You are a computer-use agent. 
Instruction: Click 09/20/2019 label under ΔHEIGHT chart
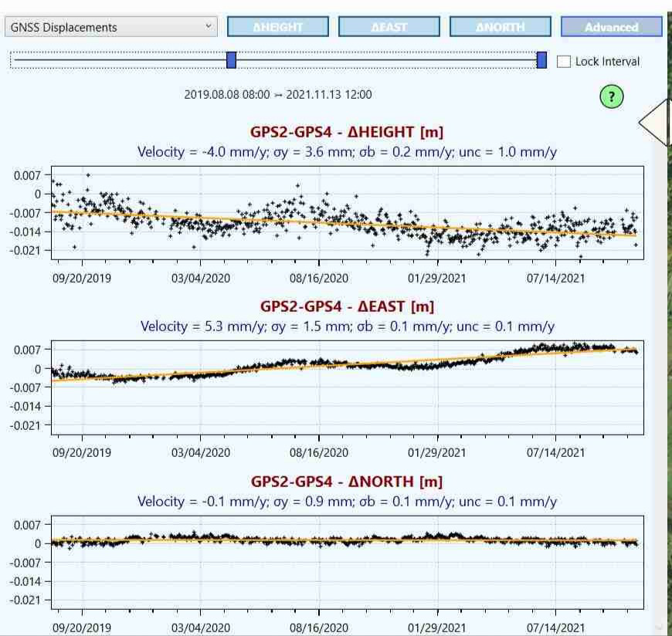[x=81, y=279]
